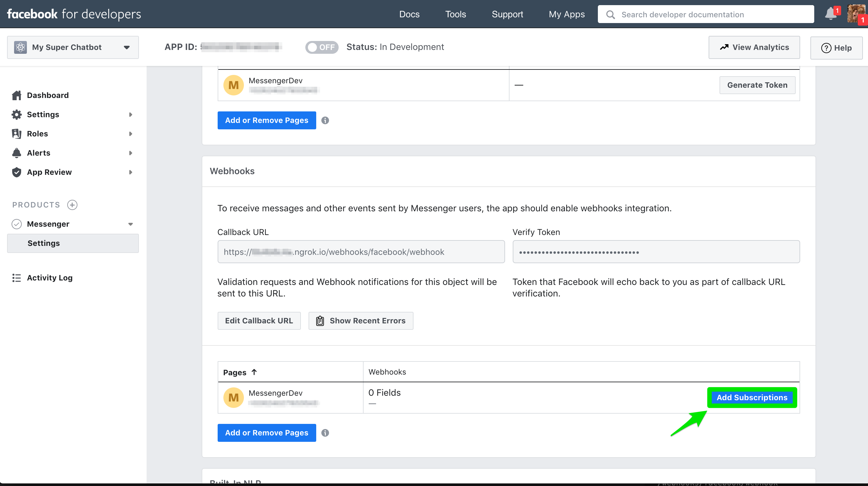The width and height of the screenshot is (868, 486).
Task: Click the Activity Log list icon
Action: 17,278
